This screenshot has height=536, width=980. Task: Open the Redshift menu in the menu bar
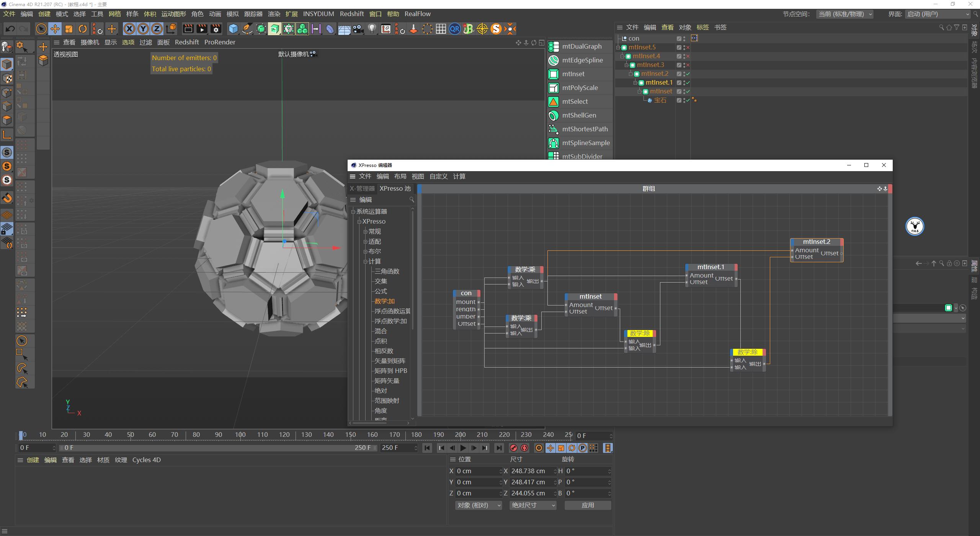(351, 14)
